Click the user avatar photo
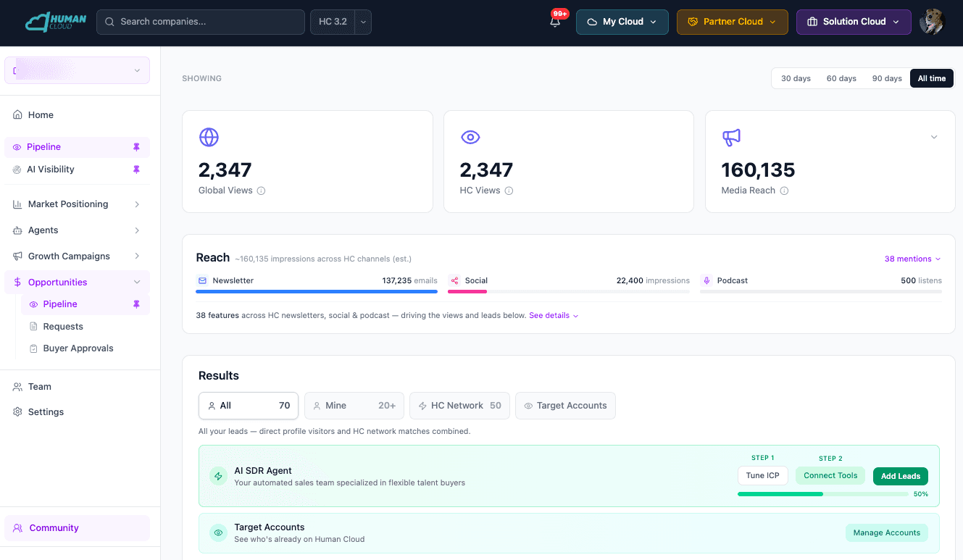Image resolution: width=963 pixels, height=560 pixels. [x=932, y=22]
